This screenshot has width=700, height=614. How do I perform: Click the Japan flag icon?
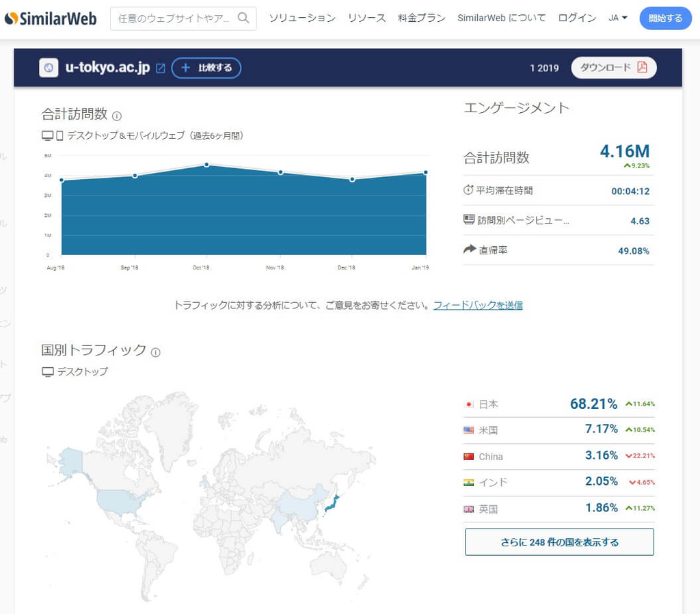[469, 404]
